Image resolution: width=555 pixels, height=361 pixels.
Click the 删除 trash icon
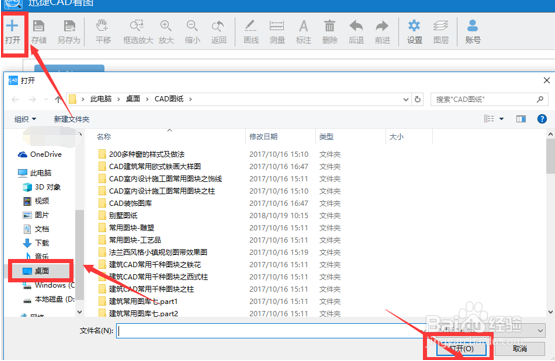(x=330, y=32)
